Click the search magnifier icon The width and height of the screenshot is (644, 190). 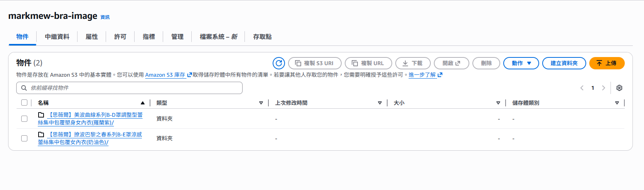(x=24, y=88)
